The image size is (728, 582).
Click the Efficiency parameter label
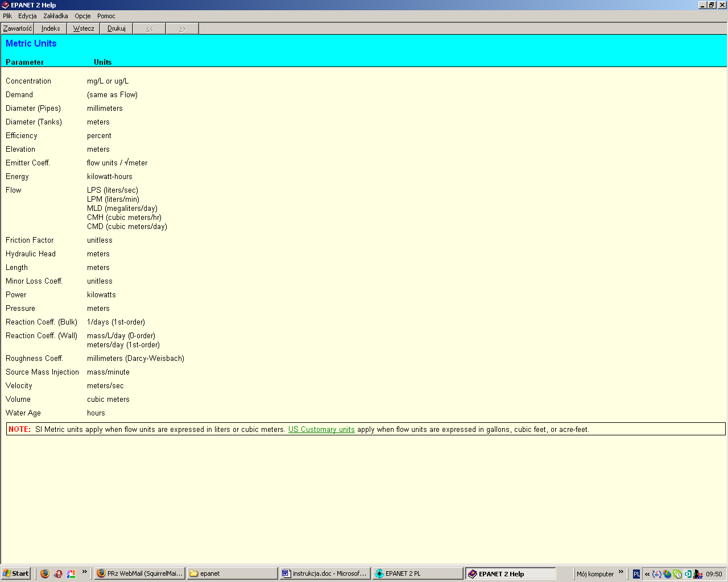(22, 136)
